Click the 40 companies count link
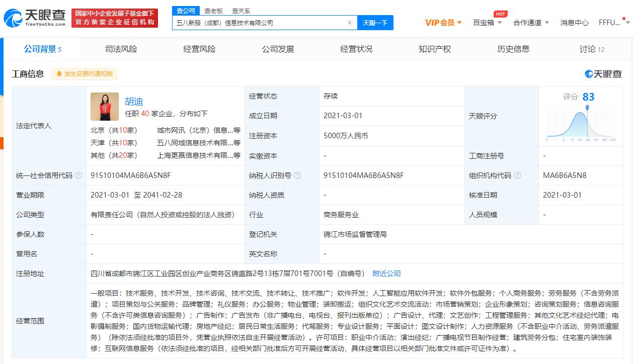Image resolution: width=633 pixels, height=364 pixels. 145,114
